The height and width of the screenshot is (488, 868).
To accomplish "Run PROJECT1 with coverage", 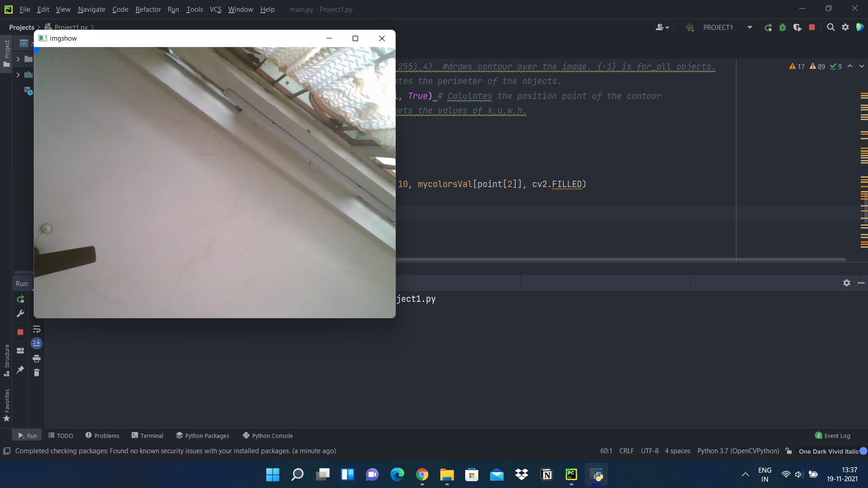I will (797, 27).
